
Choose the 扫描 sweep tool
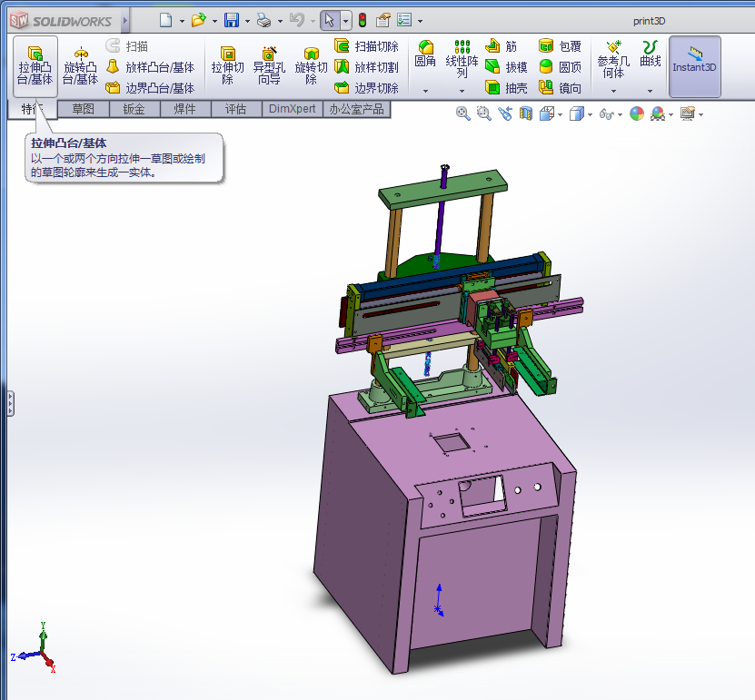pyautogui.click(x=126, y=46)
